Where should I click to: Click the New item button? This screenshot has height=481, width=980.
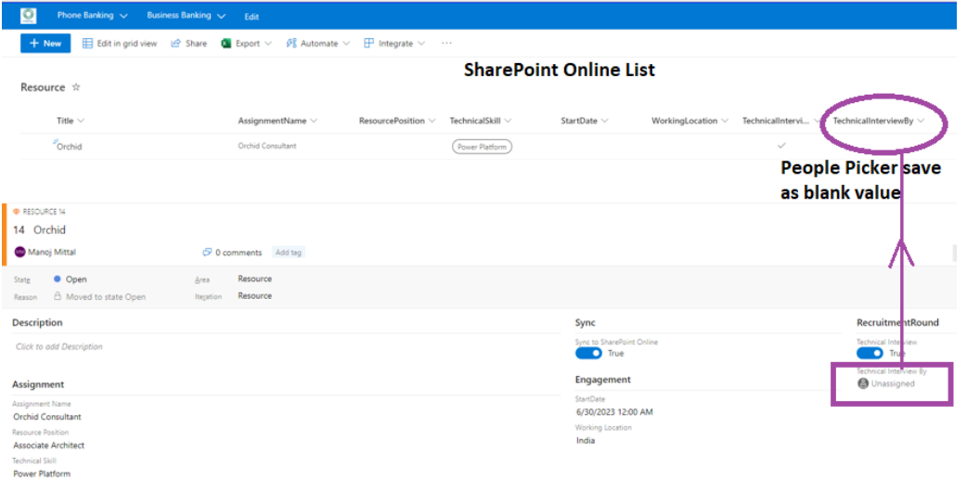pos(45,43)
